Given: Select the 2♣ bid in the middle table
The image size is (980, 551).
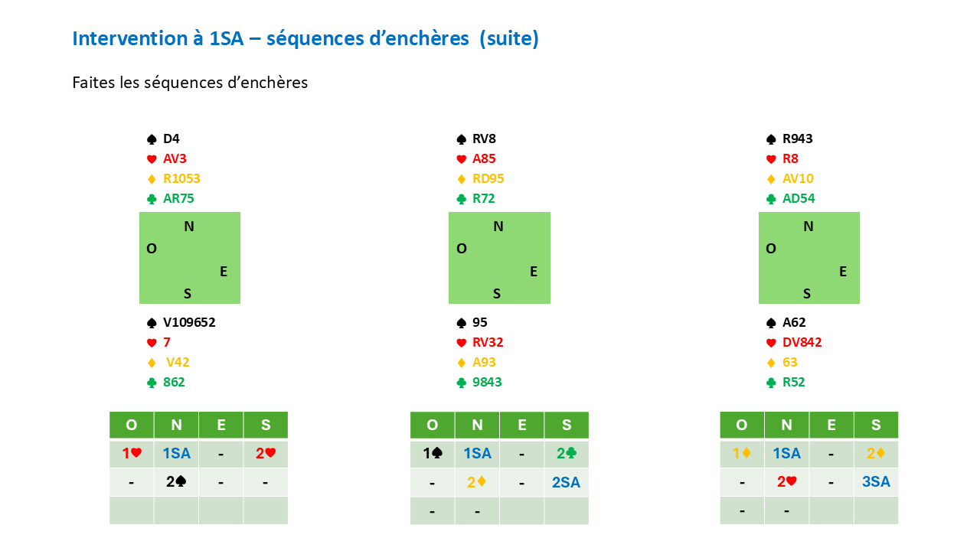Looking at the screenshot, I should 566,453.
